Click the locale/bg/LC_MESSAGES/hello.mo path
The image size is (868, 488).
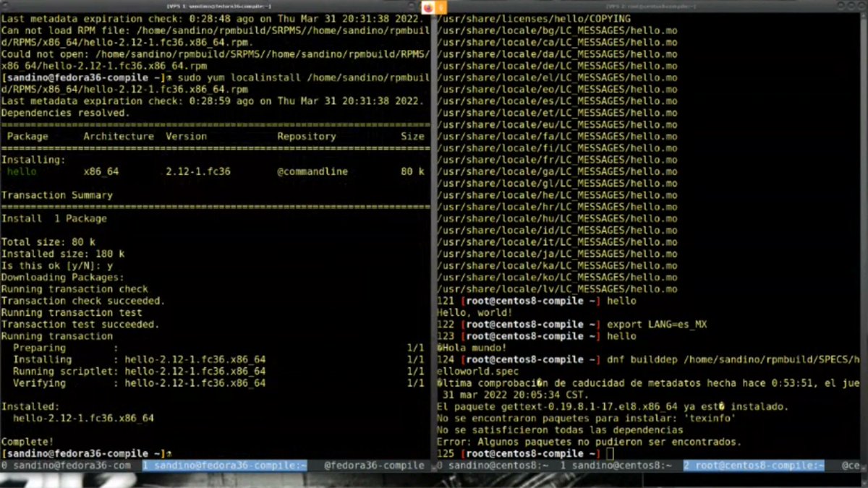558,31
